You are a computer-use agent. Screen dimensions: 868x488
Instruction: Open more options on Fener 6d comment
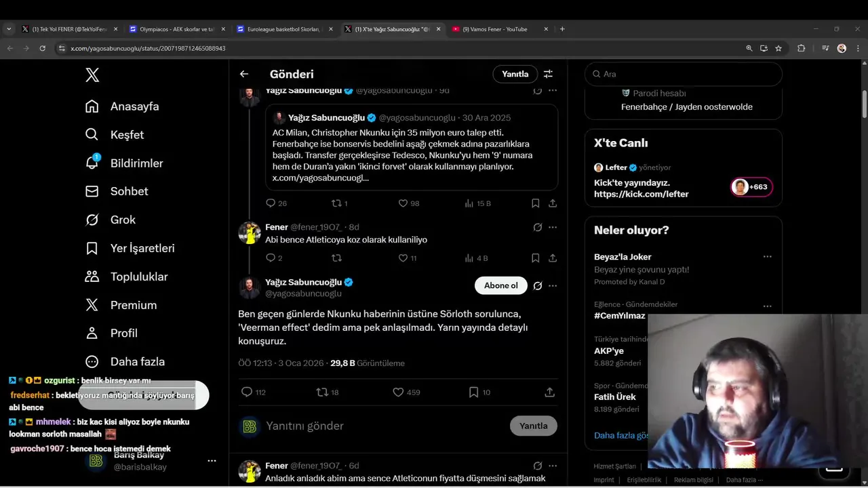coord(553,466)
